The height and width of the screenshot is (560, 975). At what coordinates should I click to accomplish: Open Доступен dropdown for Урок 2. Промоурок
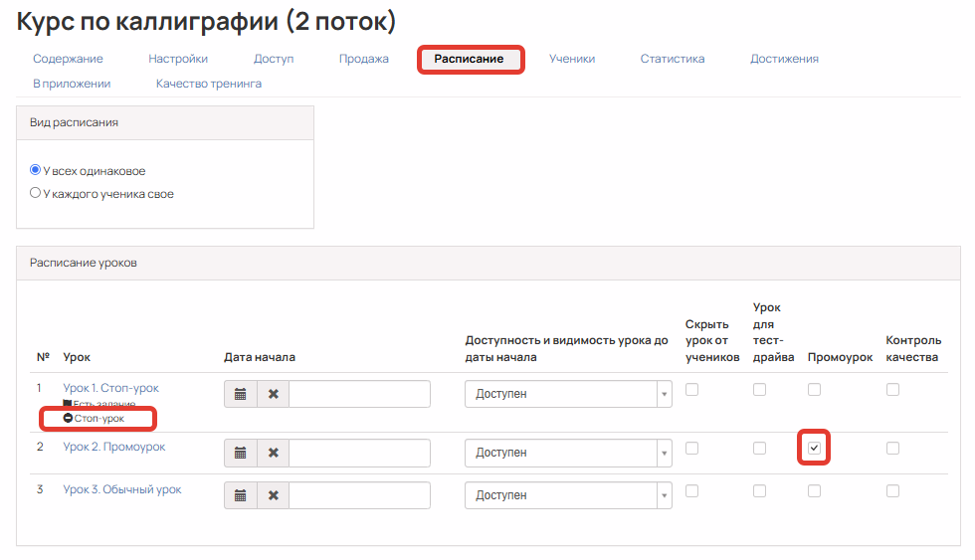tap(568, 454)
